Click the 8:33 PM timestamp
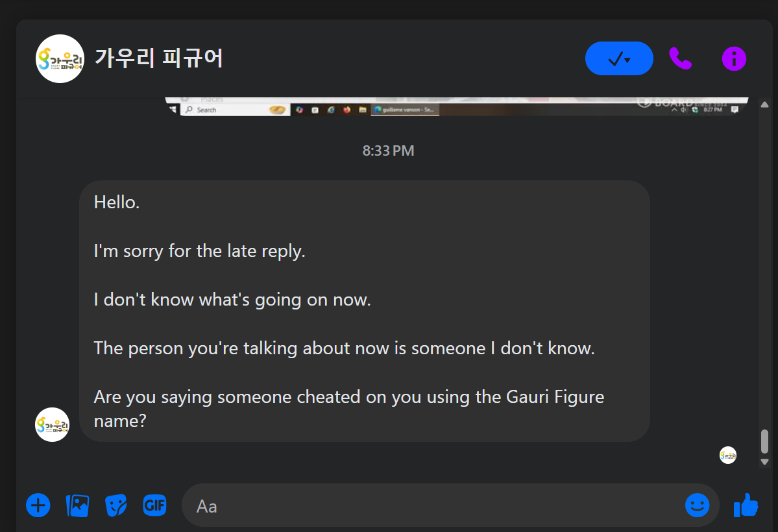Viewport: 778px width, 532px height. 388,151
